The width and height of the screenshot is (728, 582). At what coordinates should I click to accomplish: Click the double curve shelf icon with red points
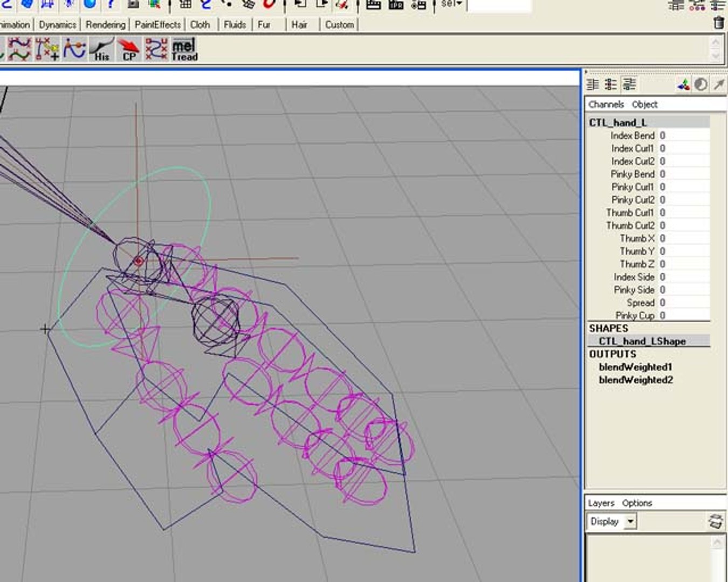pos(20,49)
